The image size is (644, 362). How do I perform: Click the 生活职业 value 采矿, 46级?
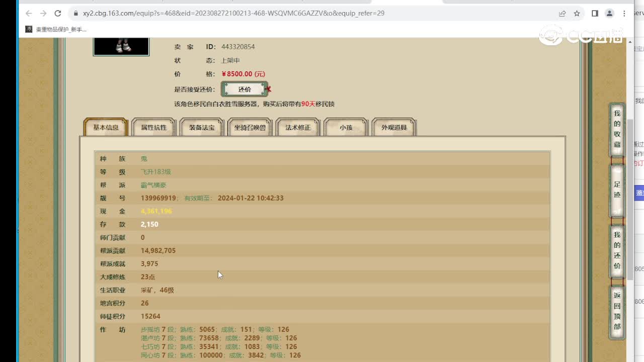pyautogui.click(x=157, y=290)
